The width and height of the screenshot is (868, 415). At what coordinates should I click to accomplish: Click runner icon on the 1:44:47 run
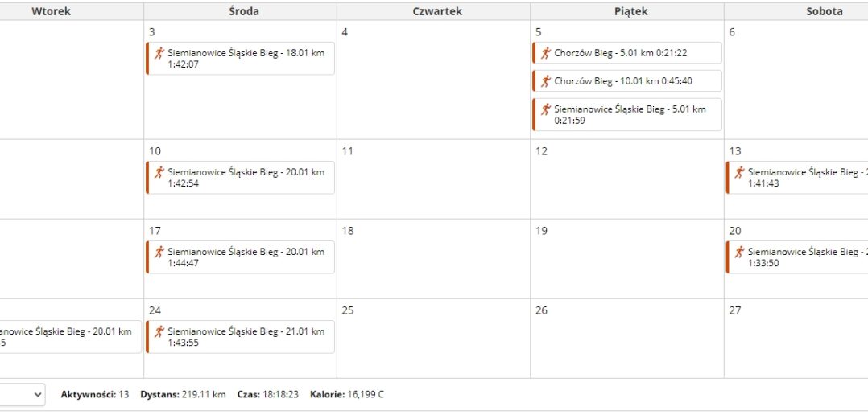pos(159,252)
